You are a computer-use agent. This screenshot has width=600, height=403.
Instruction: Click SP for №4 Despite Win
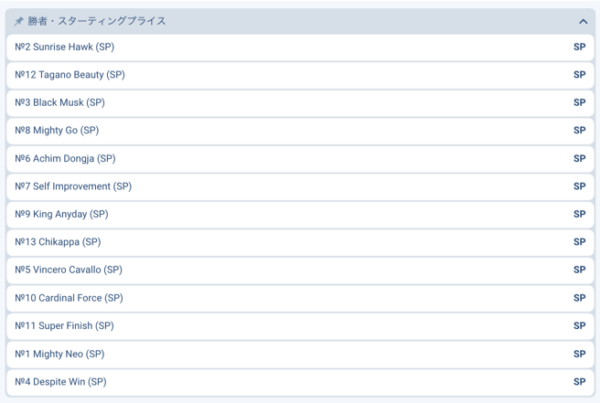579,382
